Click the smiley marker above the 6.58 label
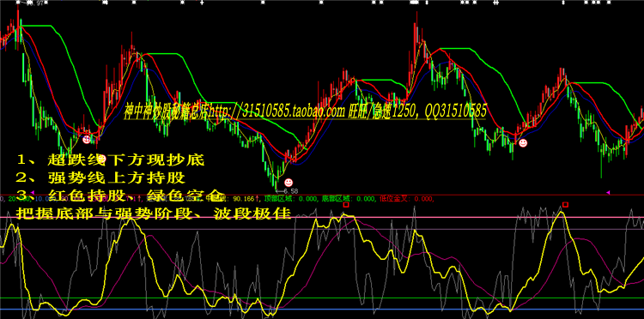 click(289, 182)
